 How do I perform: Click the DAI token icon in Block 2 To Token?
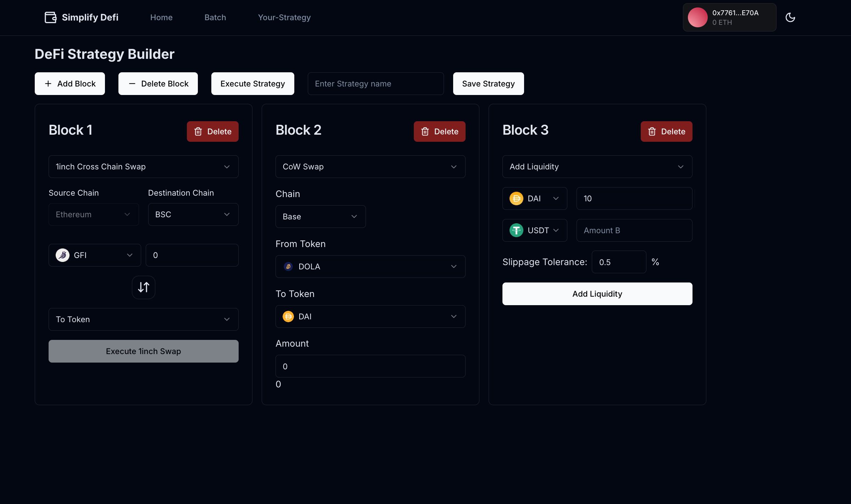(288, 317)
